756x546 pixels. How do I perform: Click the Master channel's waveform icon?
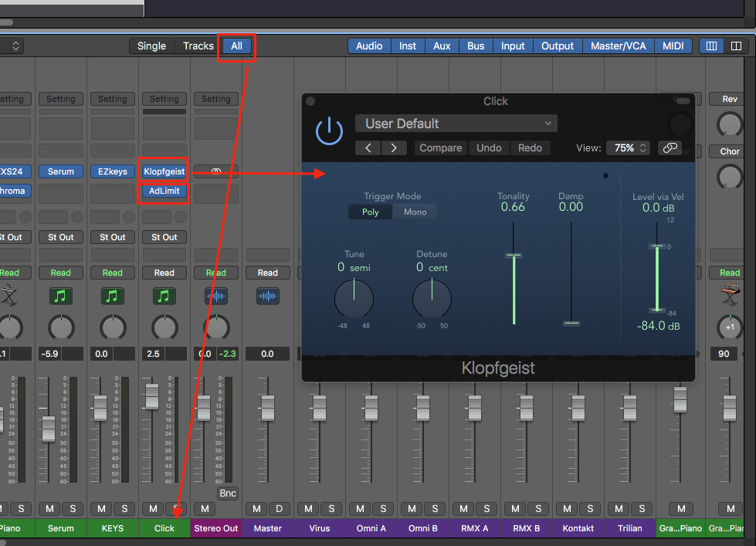(x=268, y=296)
